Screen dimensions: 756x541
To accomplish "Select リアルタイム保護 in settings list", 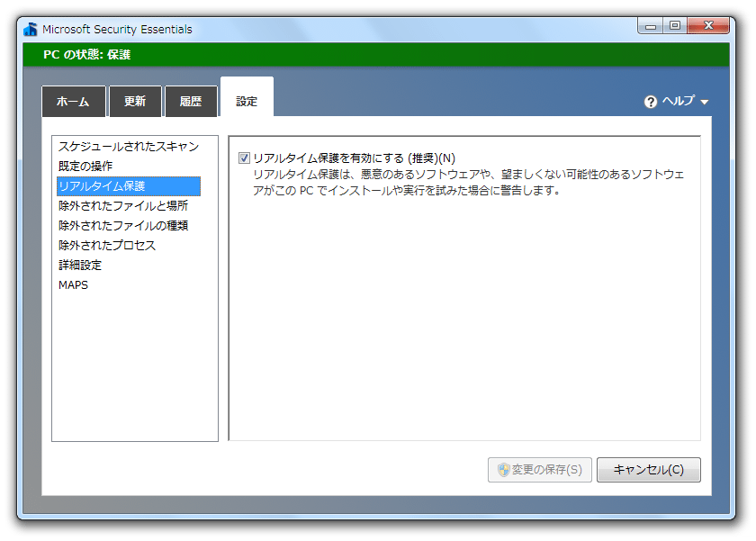I will coord(129,186).
